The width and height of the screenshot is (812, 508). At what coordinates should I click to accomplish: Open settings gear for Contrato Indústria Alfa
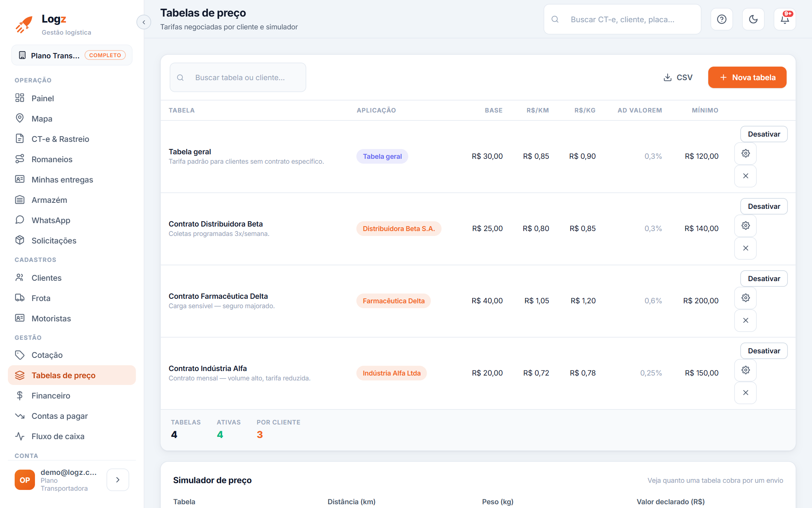click(745, 370)
